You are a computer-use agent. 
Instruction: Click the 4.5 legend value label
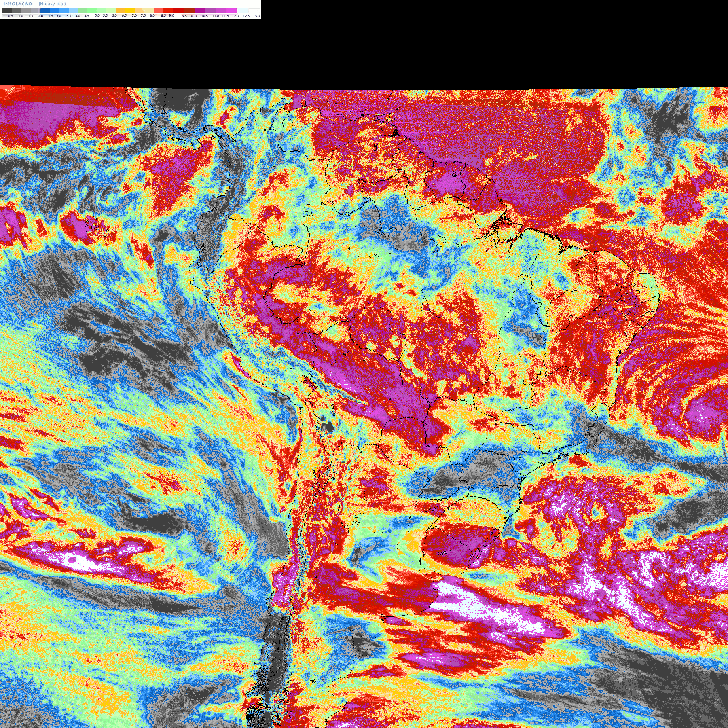pyautogui.click(x=87, y=16)
